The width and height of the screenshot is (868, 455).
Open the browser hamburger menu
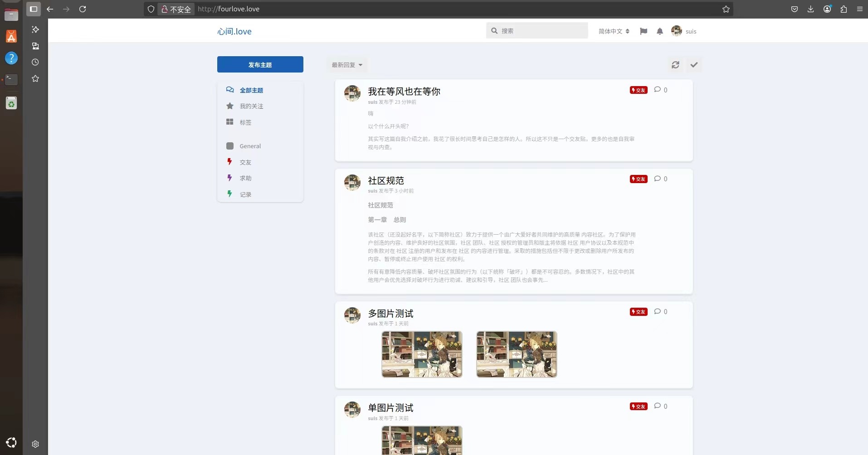coord(859,9)
